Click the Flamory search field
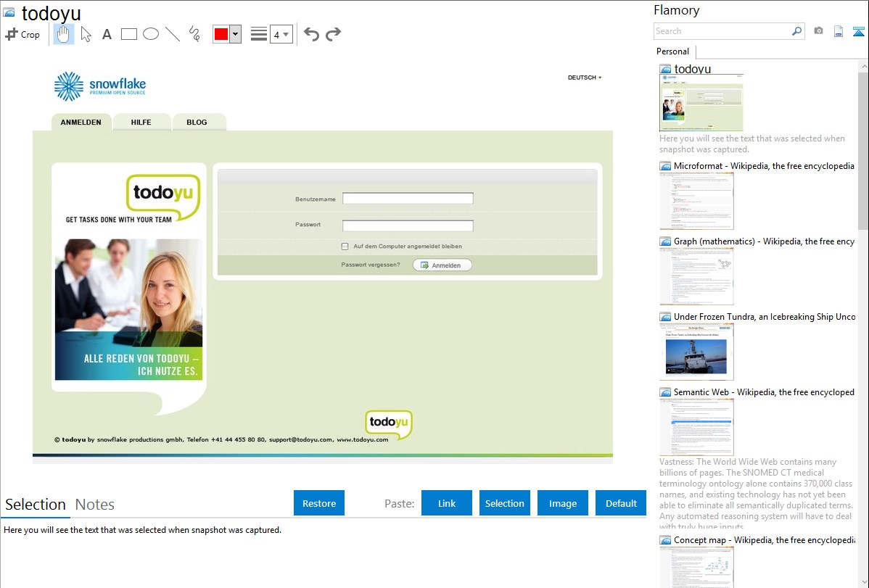This screenshot has height=588, width=869. pos(722,31)
